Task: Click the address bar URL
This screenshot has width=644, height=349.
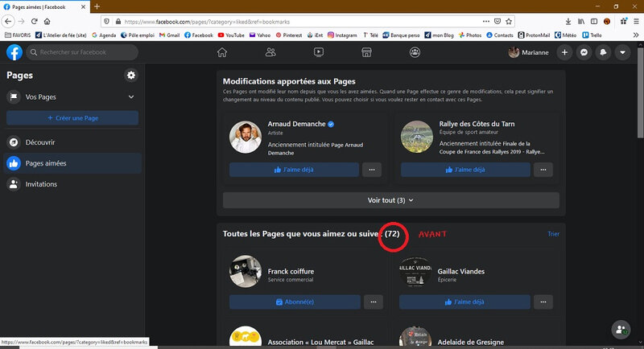Action: (207, 22)
